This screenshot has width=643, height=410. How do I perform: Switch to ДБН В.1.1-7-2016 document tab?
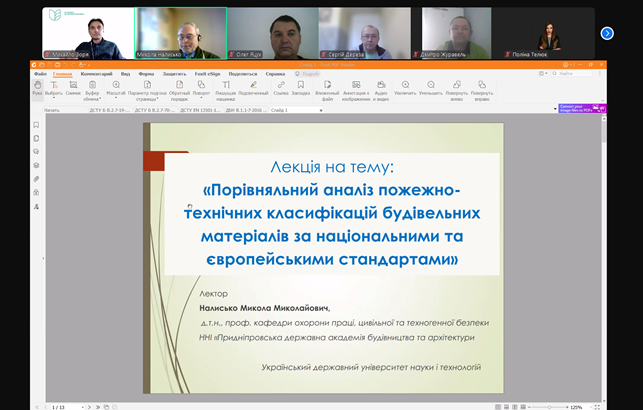[x=246, y=110]
